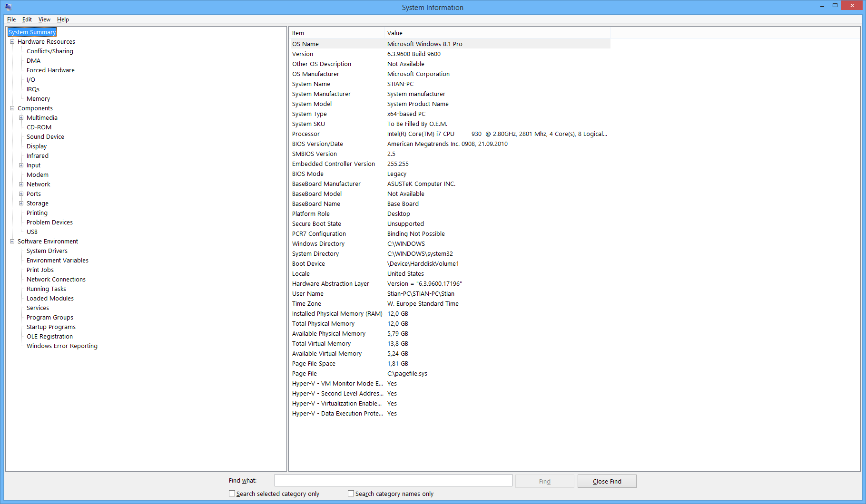Viewport: 866px width, 504px height.
Task: Expand the Multimedia node
Action: pos(21,118)
